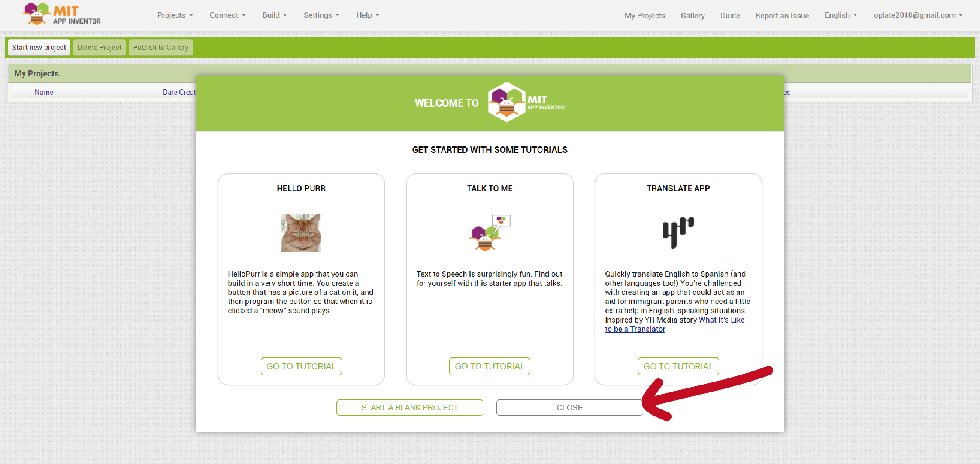Click Start a Blank Project button
980x464 pixels.
tap(410, 408)
